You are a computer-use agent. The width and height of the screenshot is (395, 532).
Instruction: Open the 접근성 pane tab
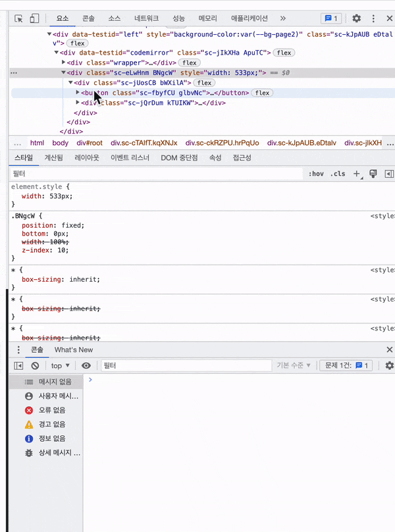coord(242,158)
